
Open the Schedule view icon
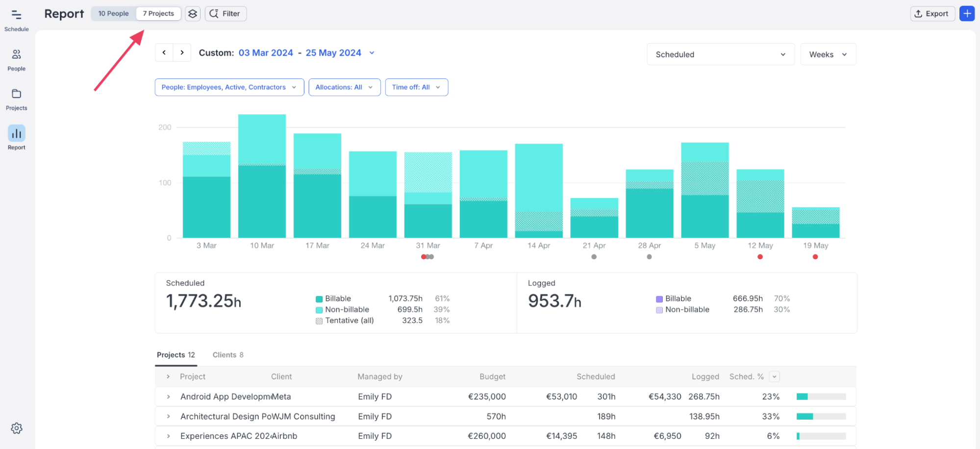(x=16, y=15)
